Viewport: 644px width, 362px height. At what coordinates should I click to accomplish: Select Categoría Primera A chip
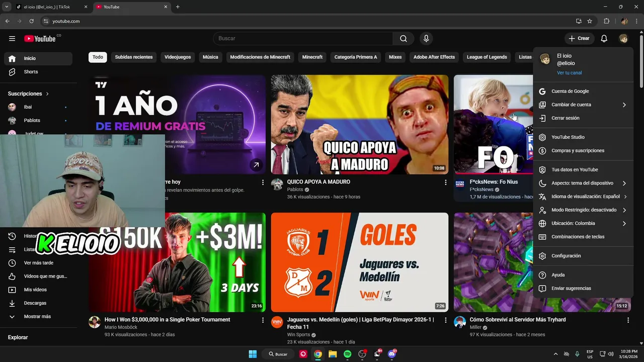[356, 57]
